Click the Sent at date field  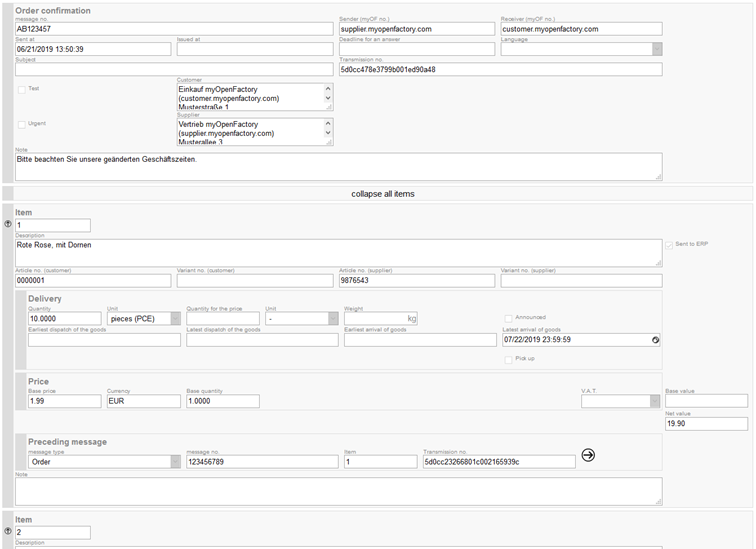click(x=93, y=49)
